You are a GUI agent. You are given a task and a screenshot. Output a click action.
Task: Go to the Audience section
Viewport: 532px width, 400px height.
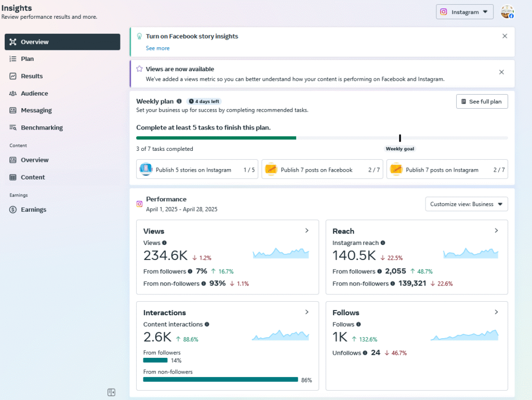point(34,94)
